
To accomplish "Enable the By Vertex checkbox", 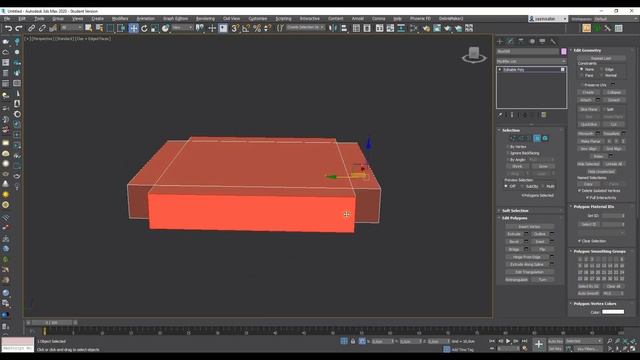I will click(508, 147).
